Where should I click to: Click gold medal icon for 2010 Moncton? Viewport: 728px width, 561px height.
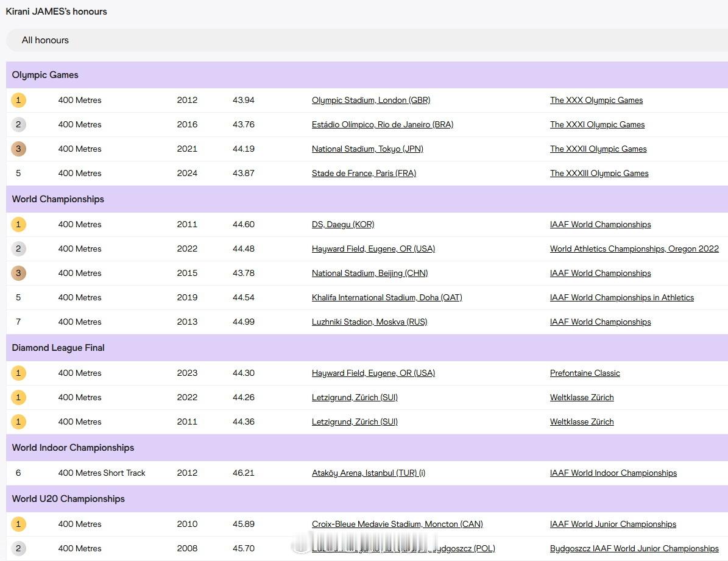(18, 524)
